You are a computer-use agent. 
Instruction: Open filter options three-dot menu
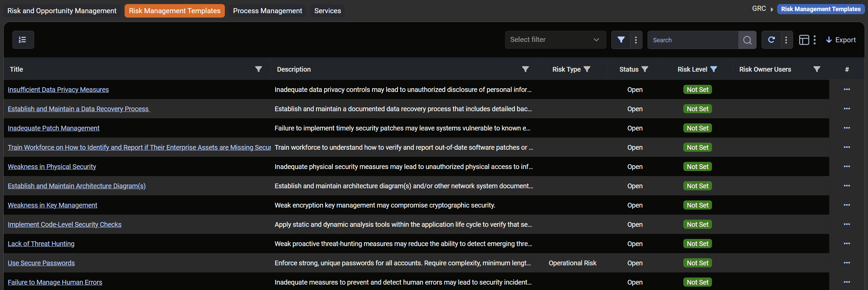coord(636,40)
